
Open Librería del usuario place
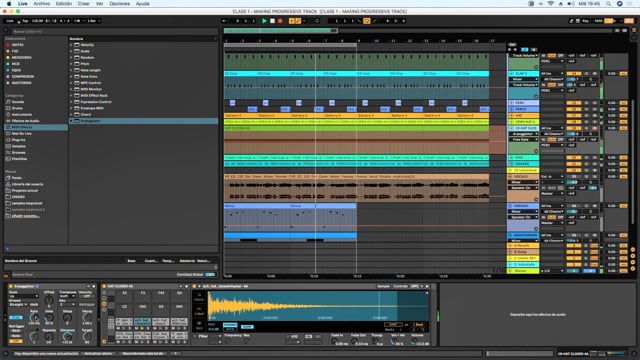tap(27, 184)
